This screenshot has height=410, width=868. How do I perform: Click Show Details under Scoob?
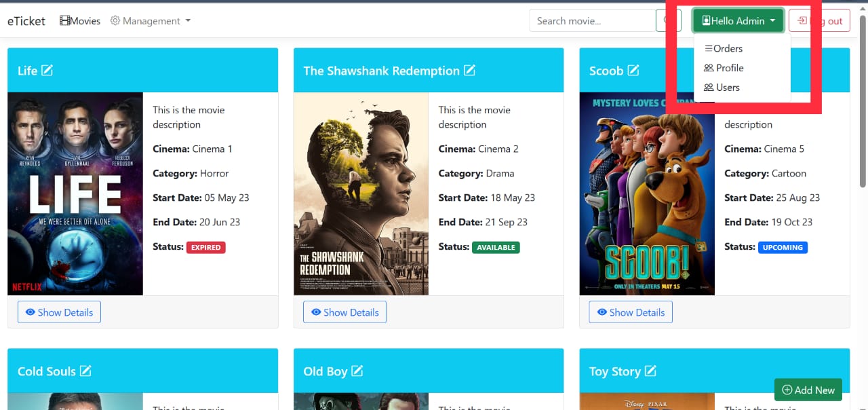click(630, 312)
